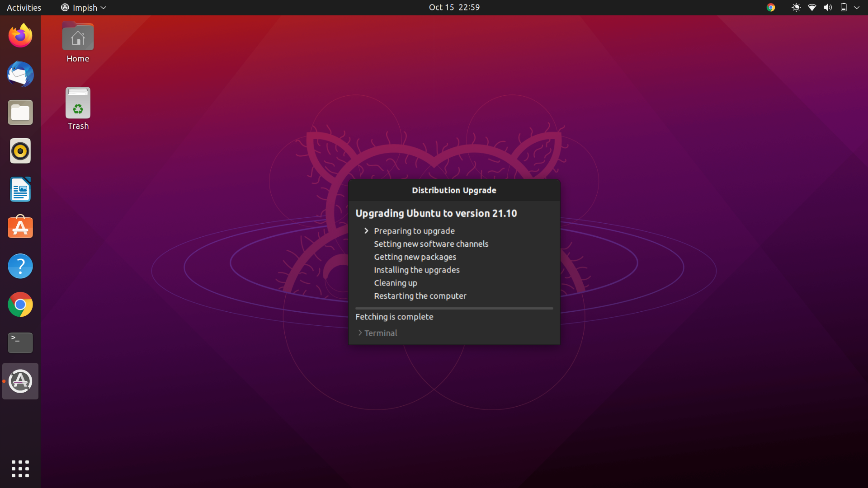
Task: Open LibreOffice Writer from the dock
Action: pos(20,189)
